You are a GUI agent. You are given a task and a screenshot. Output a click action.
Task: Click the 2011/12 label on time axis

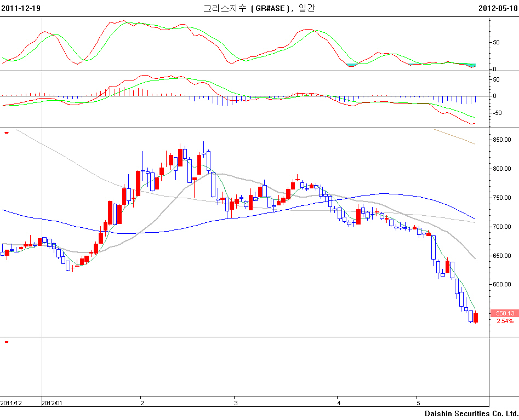coord(11,403)
